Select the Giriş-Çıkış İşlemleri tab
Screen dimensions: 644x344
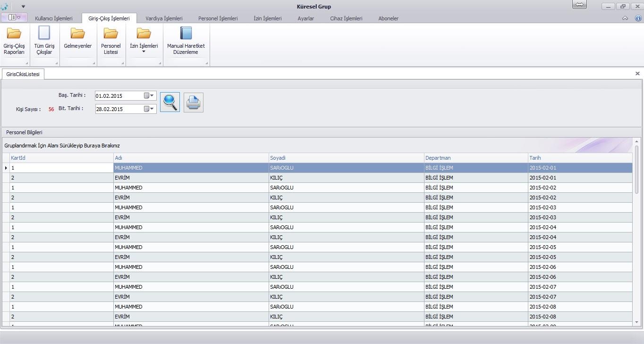click(109, 18)
